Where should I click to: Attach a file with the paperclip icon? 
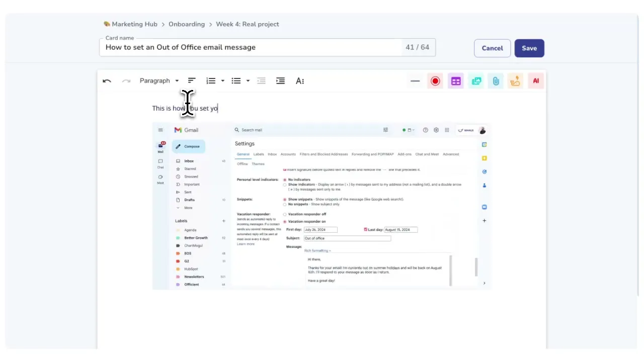[496, 81]
